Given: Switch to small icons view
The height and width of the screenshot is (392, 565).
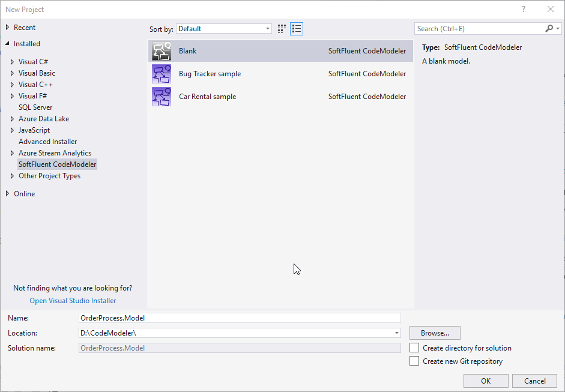Looking at the screenshot, I should pyautogui.click(x=282, y=29).
